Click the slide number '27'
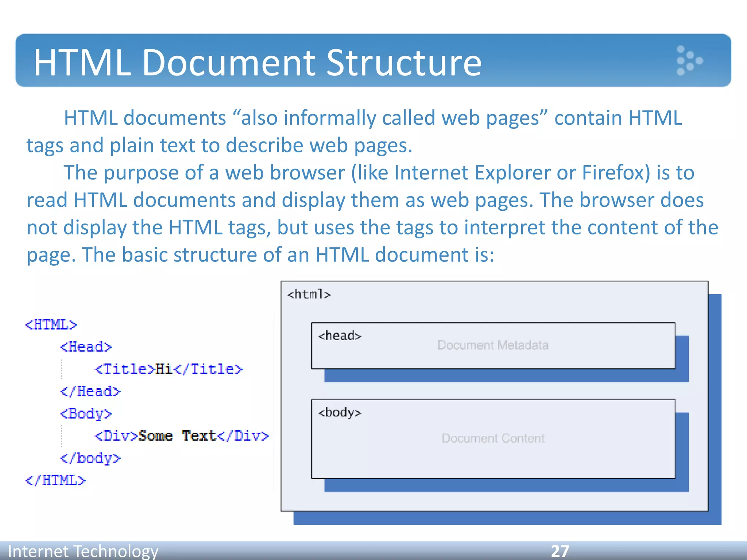747x560 pixels. (x=560, y=551)
